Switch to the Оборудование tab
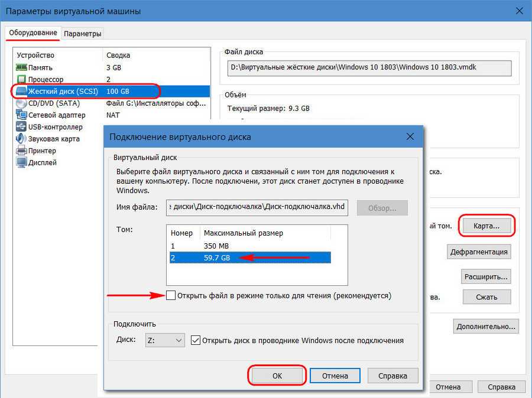532x398 pixels. click(x=33, y=33)
